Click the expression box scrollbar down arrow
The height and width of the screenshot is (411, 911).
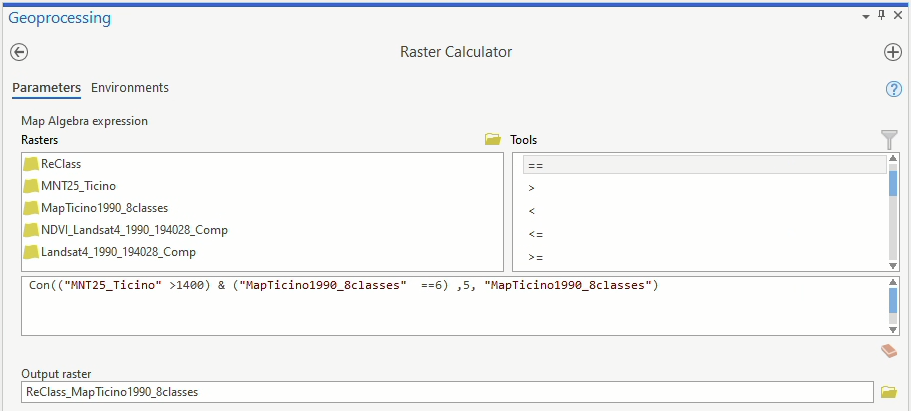click(x=893, y=330)
